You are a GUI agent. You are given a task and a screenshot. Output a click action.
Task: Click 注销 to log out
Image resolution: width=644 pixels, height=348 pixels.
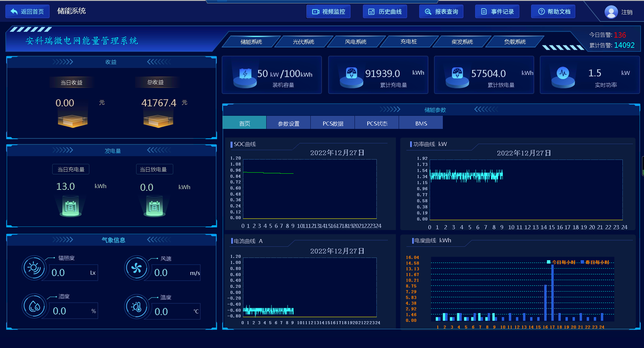point(627,12)
